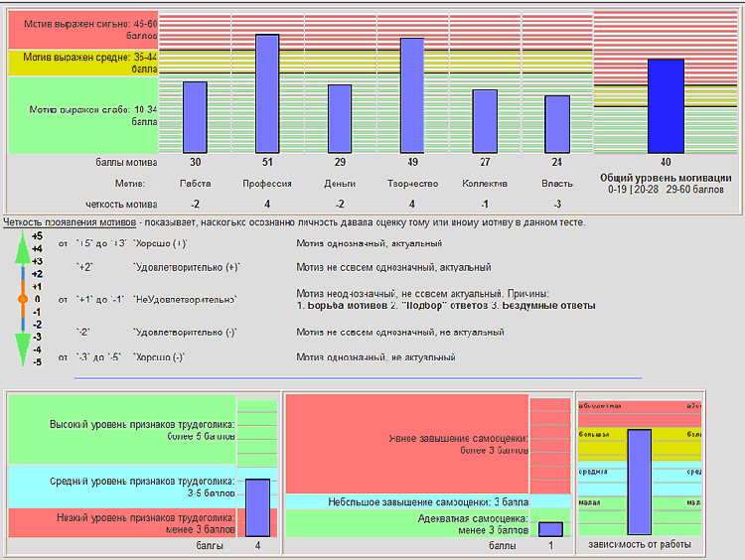
Task: Click the Творчество motive bar (49)
Action: tap(412, 95)
